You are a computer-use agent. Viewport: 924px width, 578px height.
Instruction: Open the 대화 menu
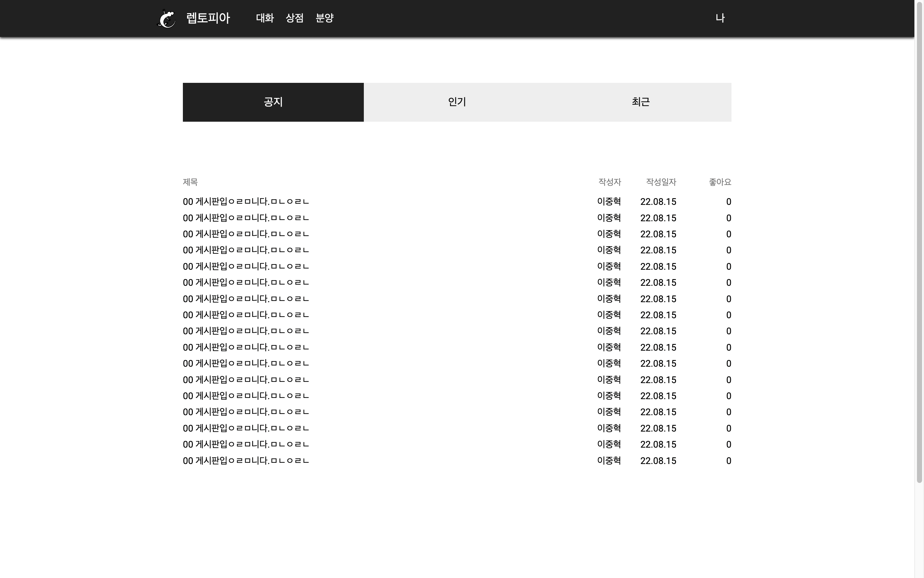pos(265,18)
